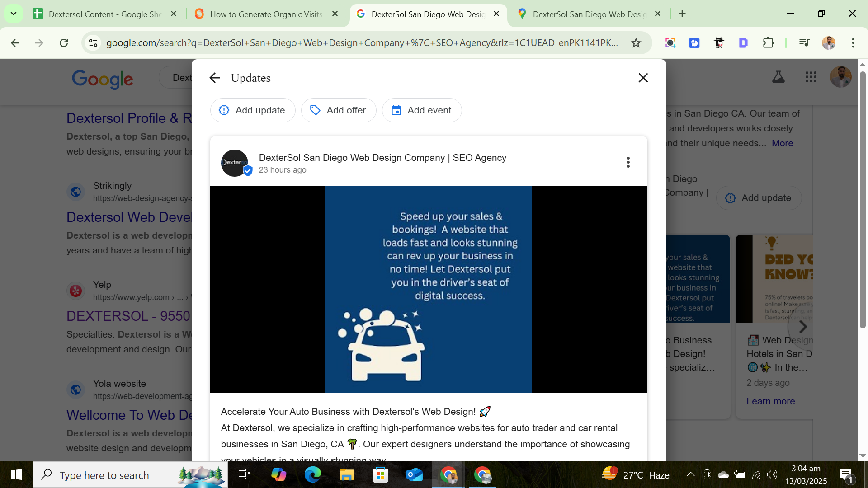Close the How to Generate Organic Visits tab

335,14
